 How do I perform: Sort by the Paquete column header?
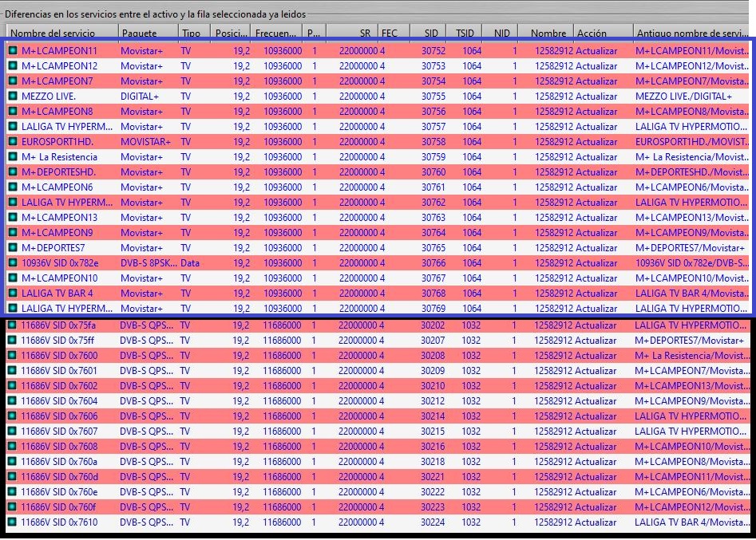point(148,33)
